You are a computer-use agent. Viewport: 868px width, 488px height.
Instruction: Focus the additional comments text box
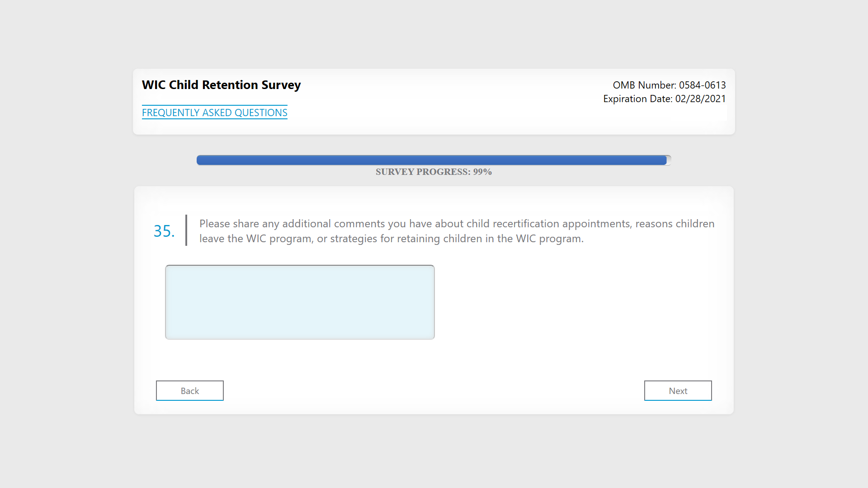pos(300,302)
